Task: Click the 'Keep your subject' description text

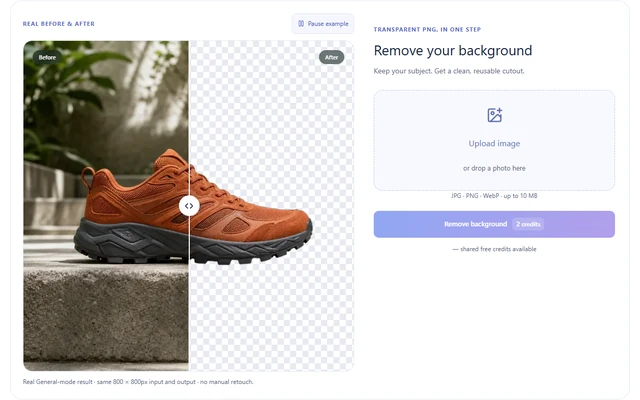Action: [x=449, y=71]
